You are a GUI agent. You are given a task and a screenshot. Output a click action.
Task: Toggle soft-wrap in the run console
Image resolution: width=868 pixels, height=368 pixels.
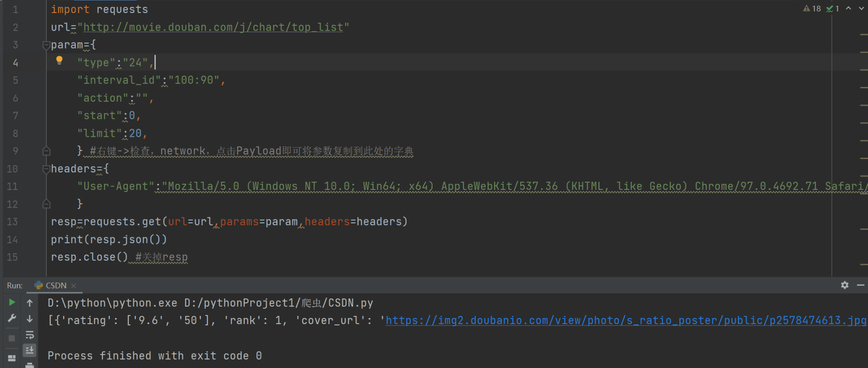point(30,335)
